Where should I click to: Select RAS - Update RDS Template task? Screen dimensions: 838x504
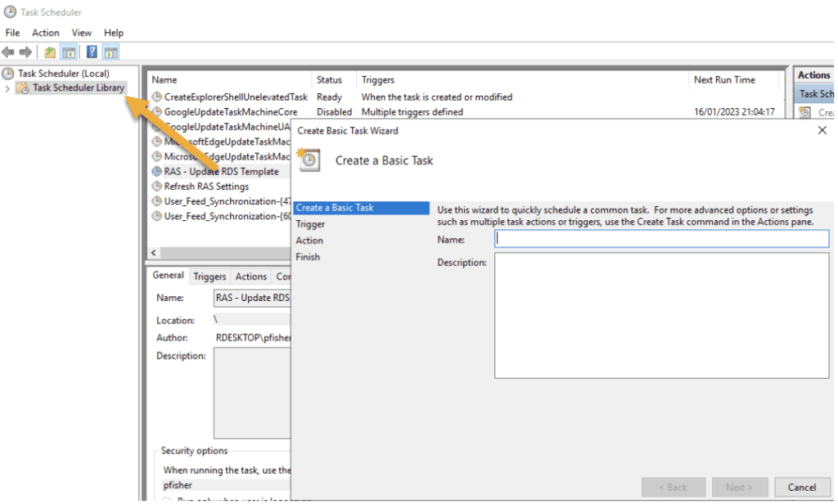click(221, 171)
